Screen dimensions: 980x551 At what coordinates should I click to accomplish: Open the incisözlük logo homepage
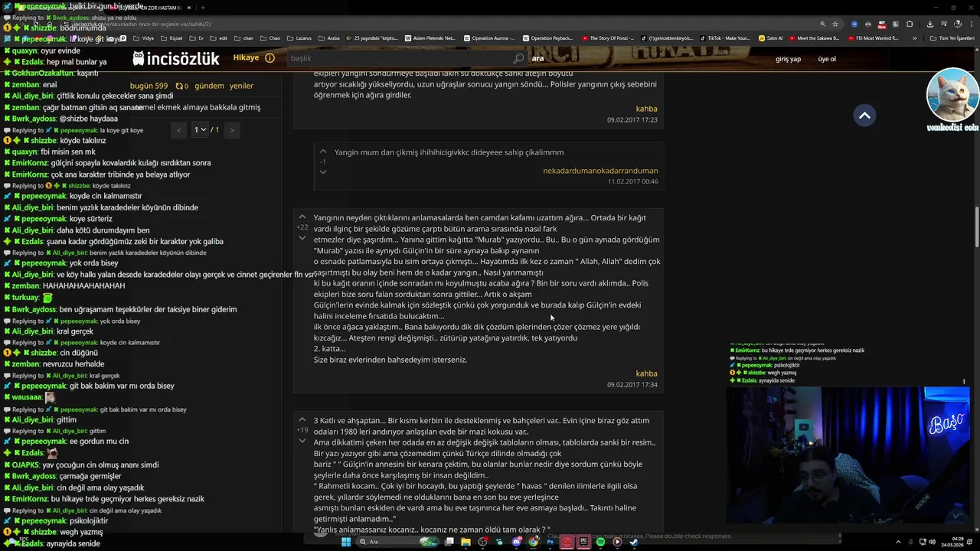tap(175, 58)
